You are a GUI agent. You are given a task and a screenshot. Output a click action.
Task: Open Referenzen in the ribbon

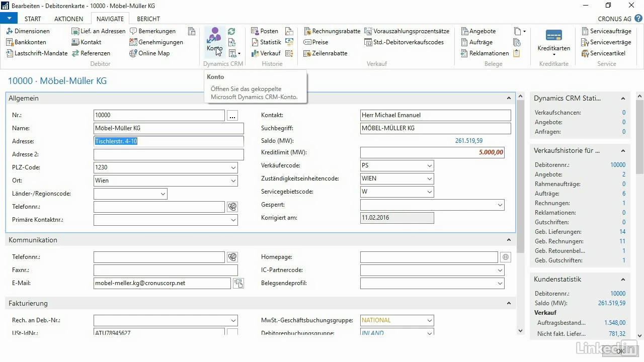[x=91, y=53]
